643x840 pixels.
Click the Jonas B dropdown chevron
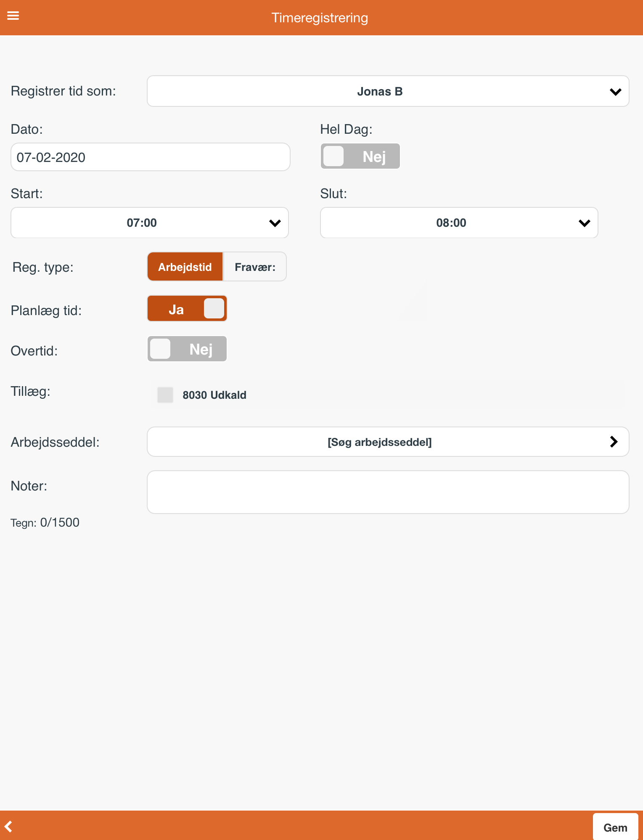pos(615,92)
